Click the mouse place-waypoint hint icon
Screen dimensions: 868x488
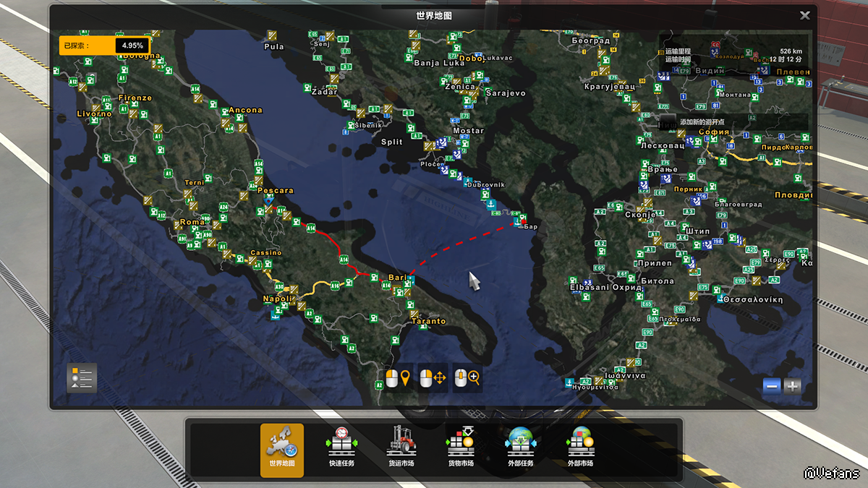pos(398,377)
